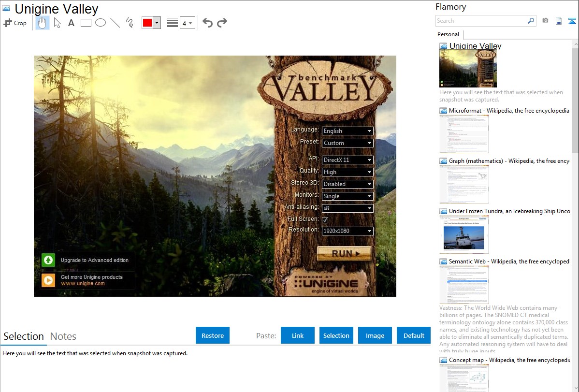Viewport: 579px width, 392px height.
Task: Open the Preset dropdown set to Custom
Action: point(347,143)
